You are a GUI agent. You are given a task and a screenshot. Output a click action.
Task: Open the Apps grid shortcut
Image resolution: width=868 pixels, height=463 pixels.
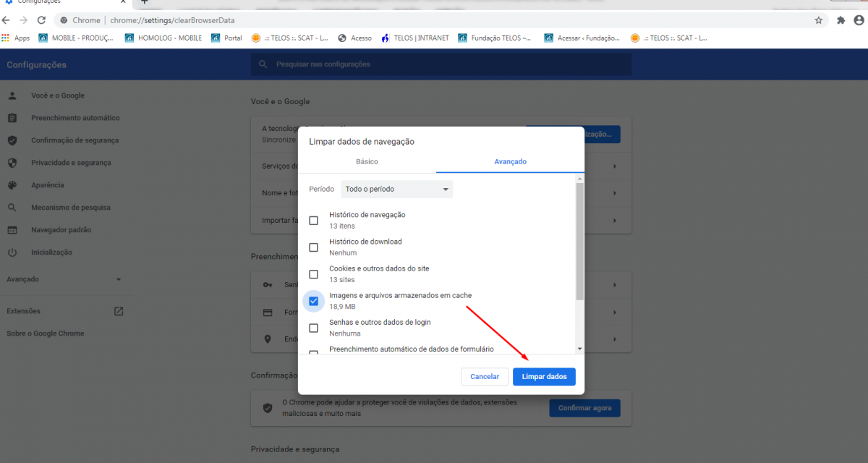(x=16, y=38)
